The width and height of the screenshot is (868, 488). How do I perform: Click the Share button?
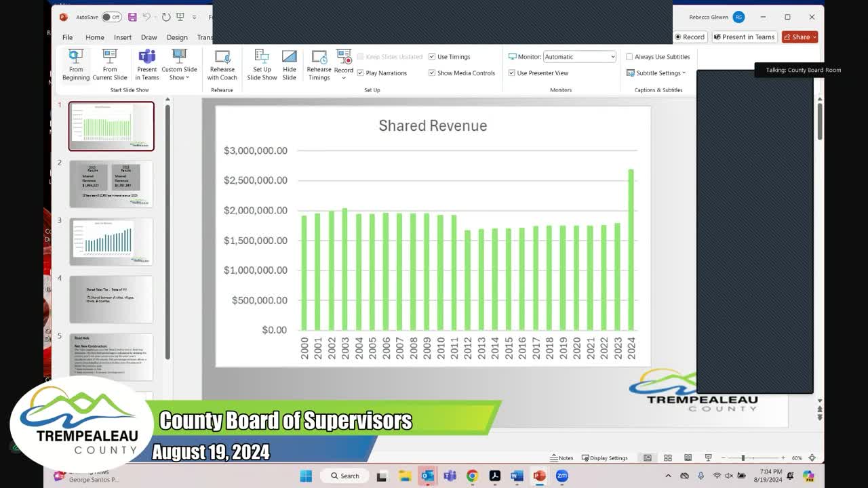point(800,37)
